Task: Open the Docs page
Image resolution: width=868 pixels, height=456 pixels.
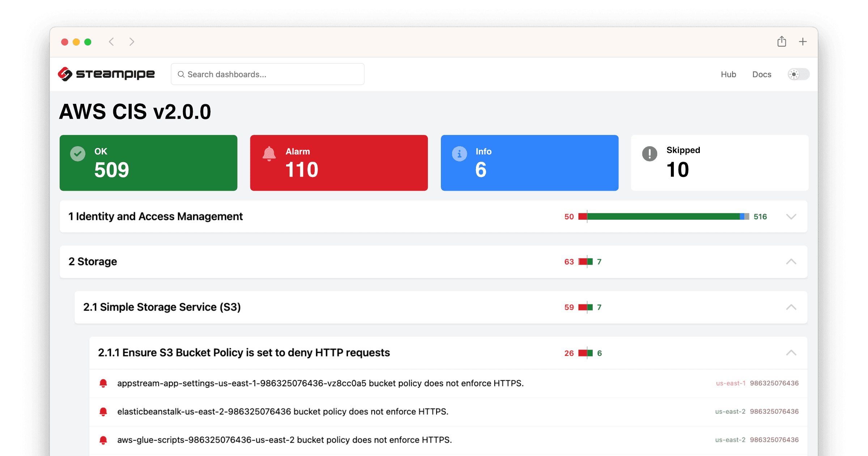Action: (761, 74)
